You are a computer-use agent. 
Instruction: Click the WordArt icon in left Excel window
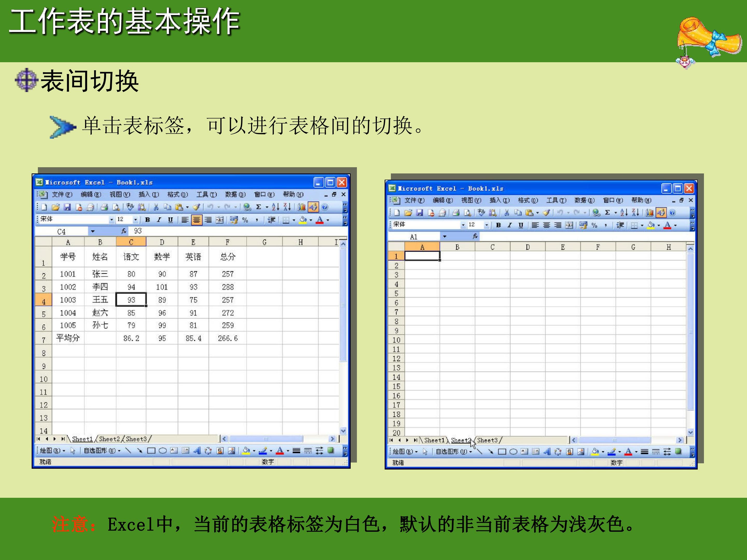click(197, 451)
